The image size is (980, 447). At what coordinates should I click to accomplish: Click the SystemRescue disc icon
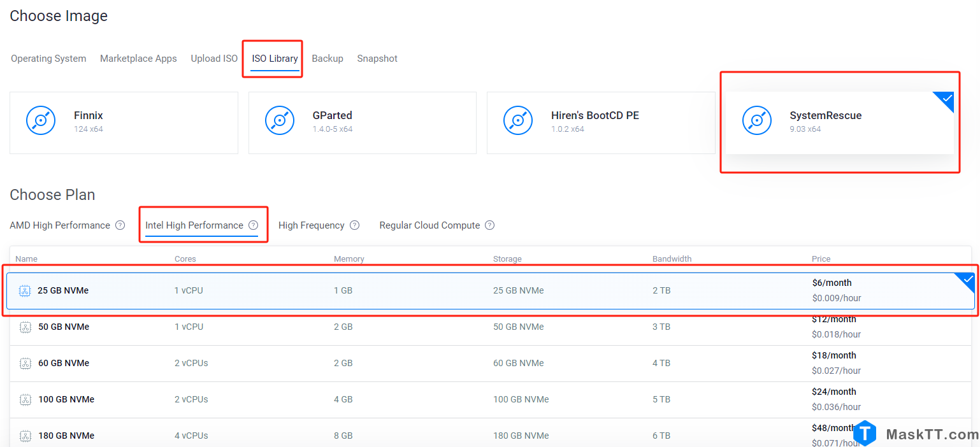756,120
